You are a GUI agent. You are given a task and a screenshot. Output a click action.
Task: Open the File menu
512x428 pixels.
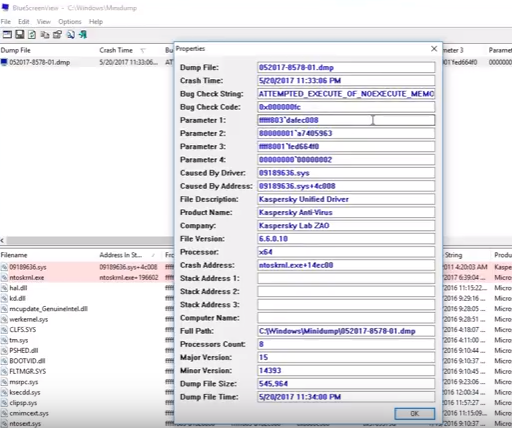(x=6, y=22)
